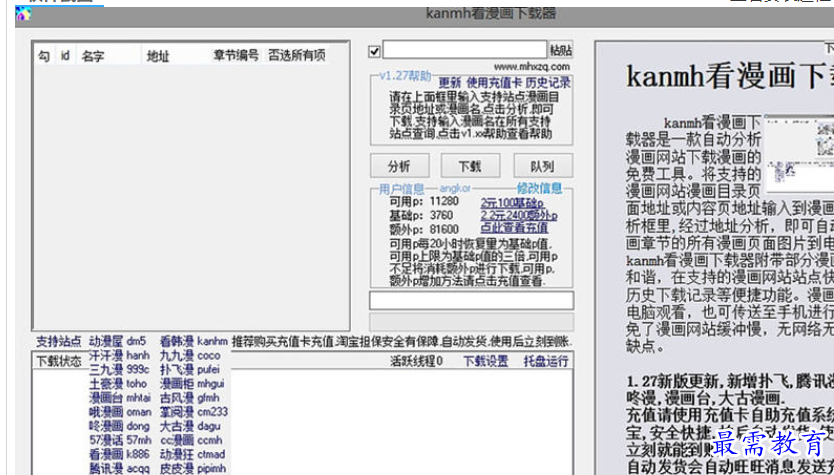Select the 汗汗漫 hanh site

pos(120,355)
